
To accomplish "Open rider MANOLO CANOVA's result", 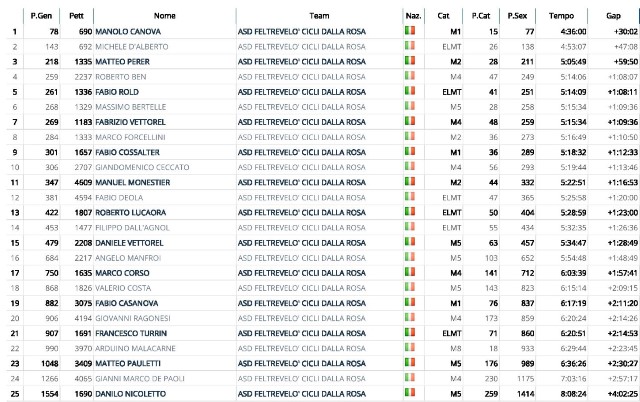I will [x=128, y=31].
